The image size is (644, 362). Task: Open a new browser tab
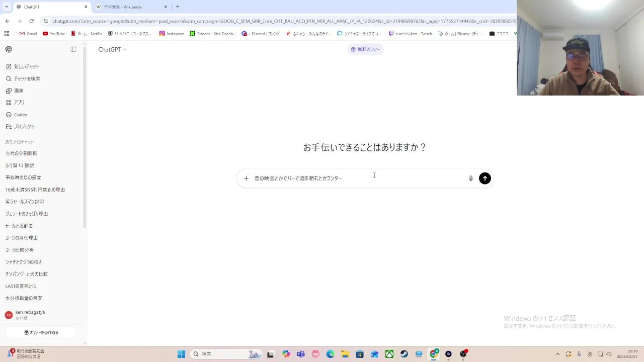(x=178, y=7)
